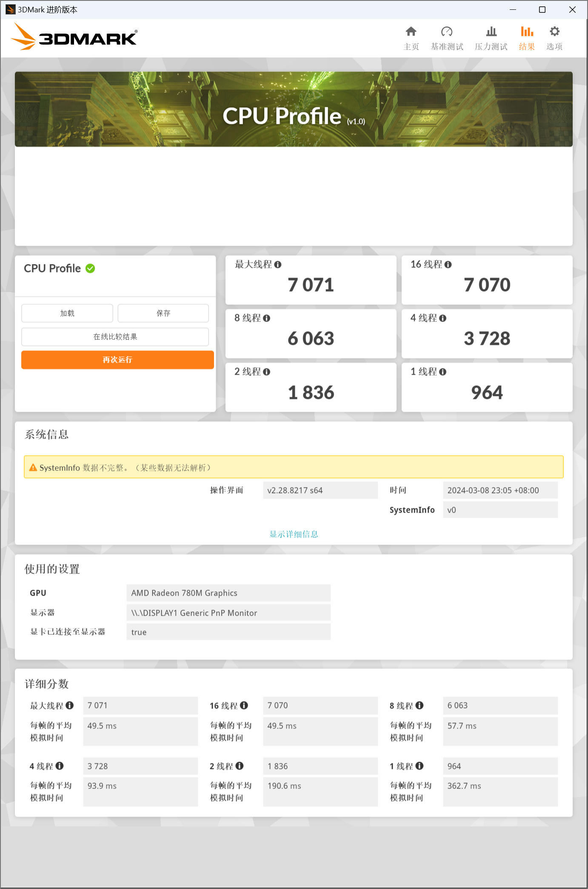Click the 1 线程 964 score value
The image size is (588, 889).
click(487, 393)
